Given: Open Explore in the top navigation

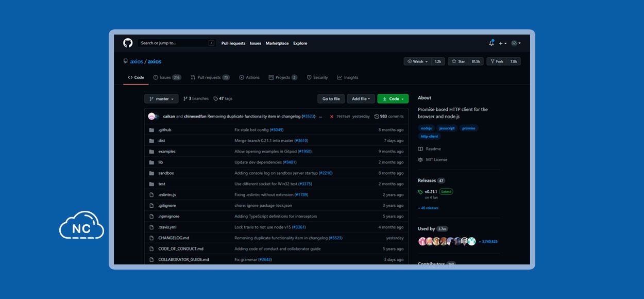Looking at the screenshot, I should 300,43.
